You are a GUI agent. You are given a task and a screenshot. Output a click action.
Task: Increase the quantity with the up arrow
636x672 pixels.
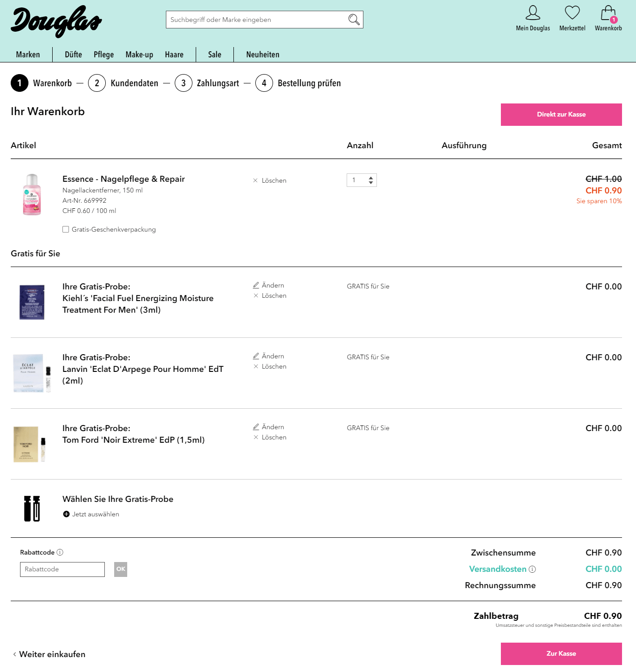pyautogui.click(x=371, y=178)
